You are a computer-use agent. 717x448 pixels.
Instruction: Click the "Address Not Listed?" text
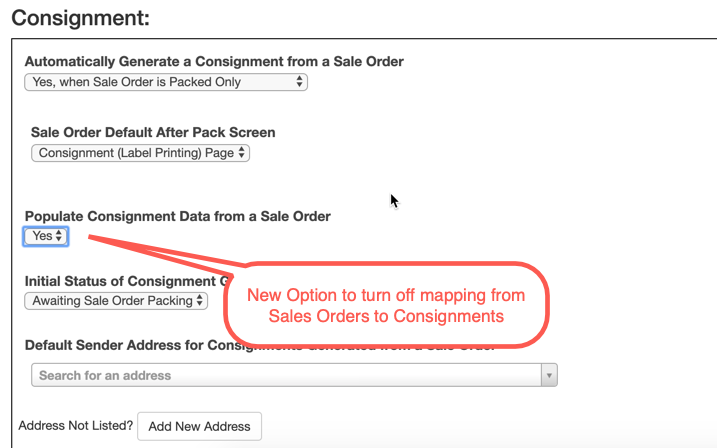[x=74, y=425]
